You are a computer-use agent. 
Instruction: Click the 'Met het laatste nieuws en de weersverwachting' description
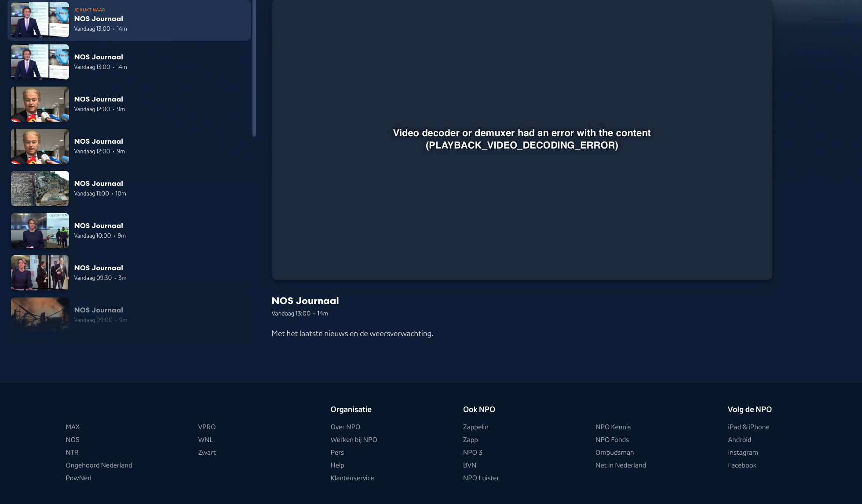(352, 334)
